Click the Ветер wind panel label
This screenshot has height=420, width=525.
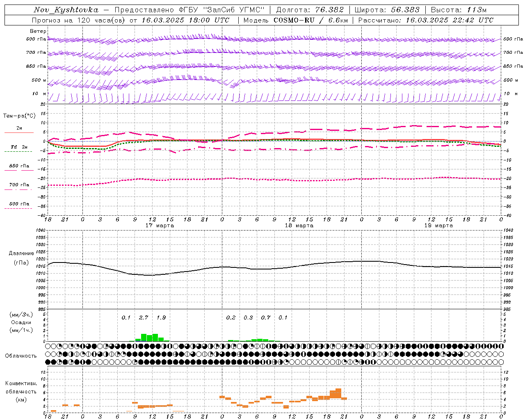pos(38,31)
